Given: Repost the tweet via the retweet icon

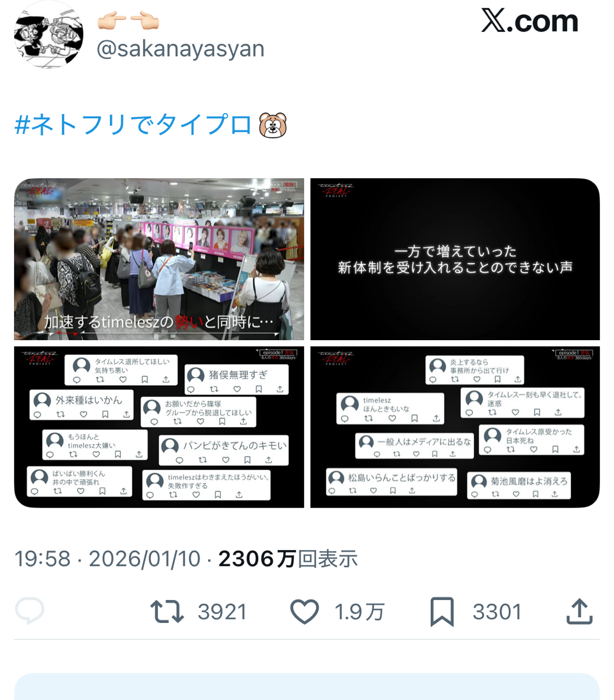Looking at the screenshot, I should tap(167, 611).
